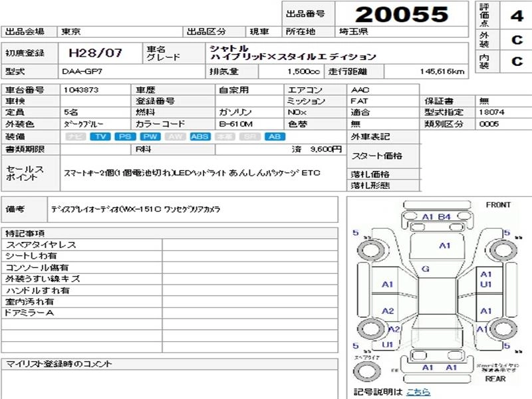Screen dimensions: 532x399
Task: Click the displacement value 1,500cc
Action: [304, 72]
